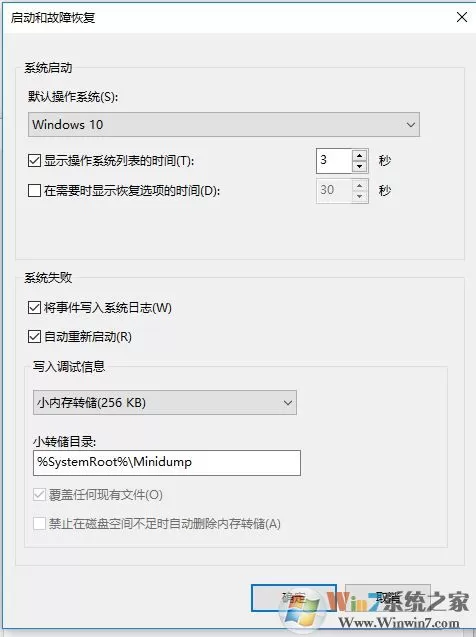Viewport: 476px width, 637px height.
Task: Click the 启动和故障恢复 title bar
Action: pyautogui.click(x=227, y=17)
